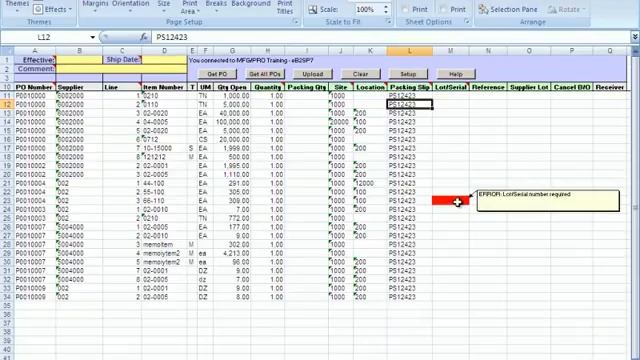The image size is (640, 360).
Task: Select site cell 20000
Action: pos(341,122)
